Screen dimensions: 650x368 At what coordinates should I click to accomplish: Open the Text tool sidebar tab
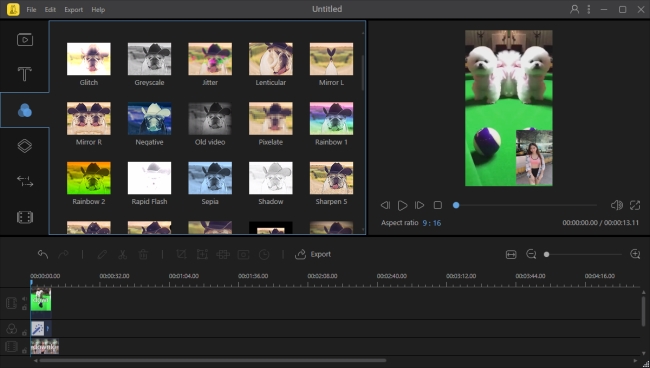(x=24, y=74)
